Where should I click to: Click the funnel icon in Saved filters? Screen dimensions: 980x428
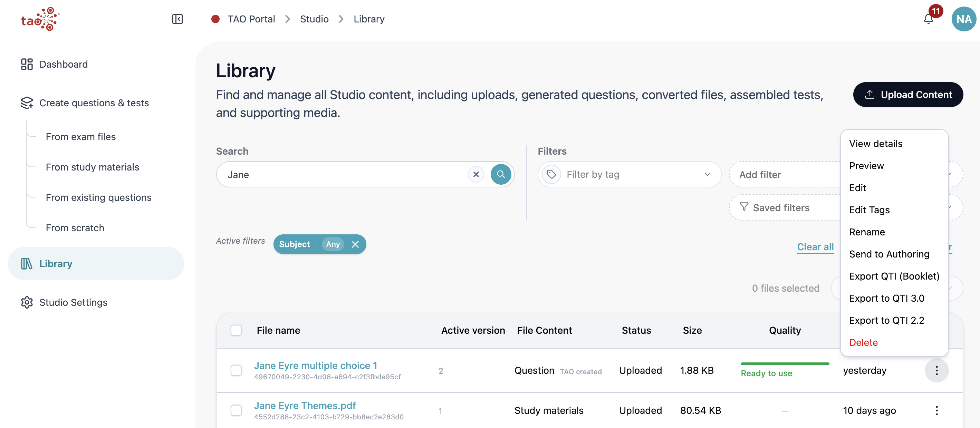click(x=744, y=207)
